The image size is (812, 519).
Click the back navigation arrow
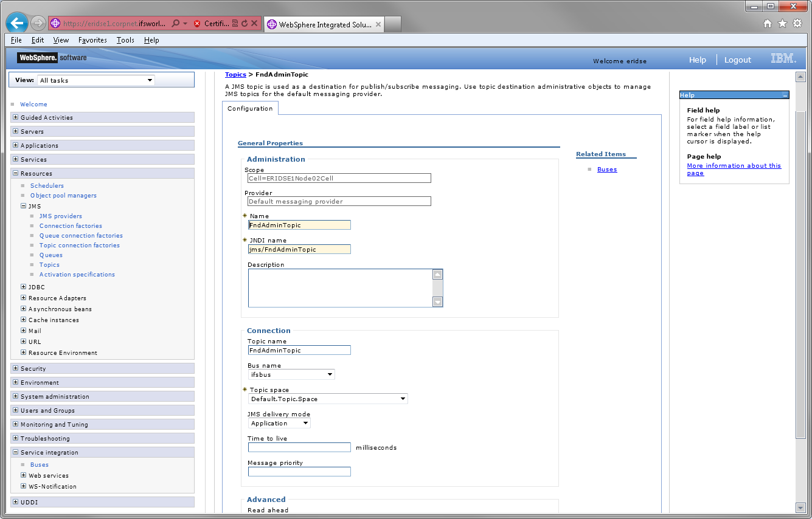[x=16, y=23]
